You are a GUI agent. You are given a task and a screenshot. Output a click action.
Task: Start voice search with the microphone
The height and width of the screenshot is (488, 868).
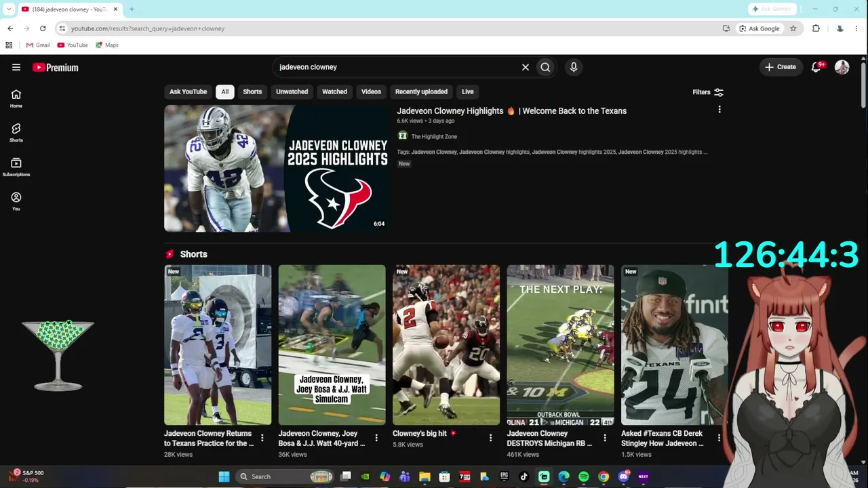point(574,67)
